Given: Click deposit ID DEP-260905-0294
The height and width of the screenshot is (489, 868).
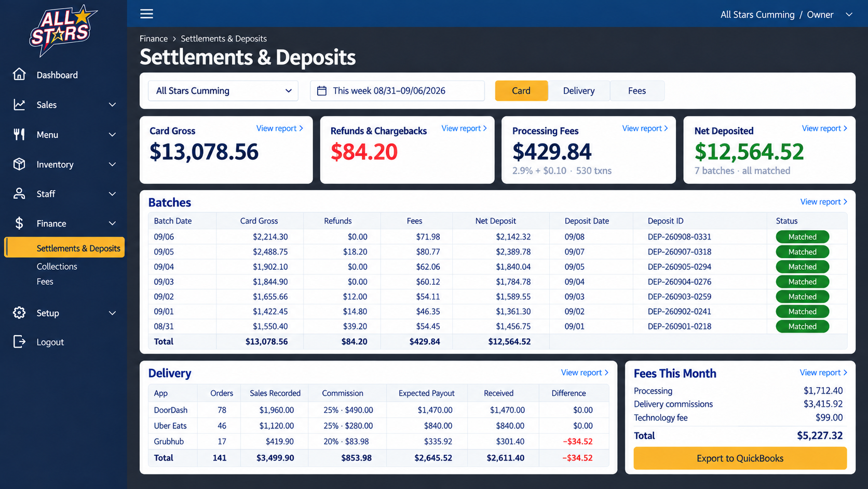Looking at the screenshot, I should [x=680, y=267].
